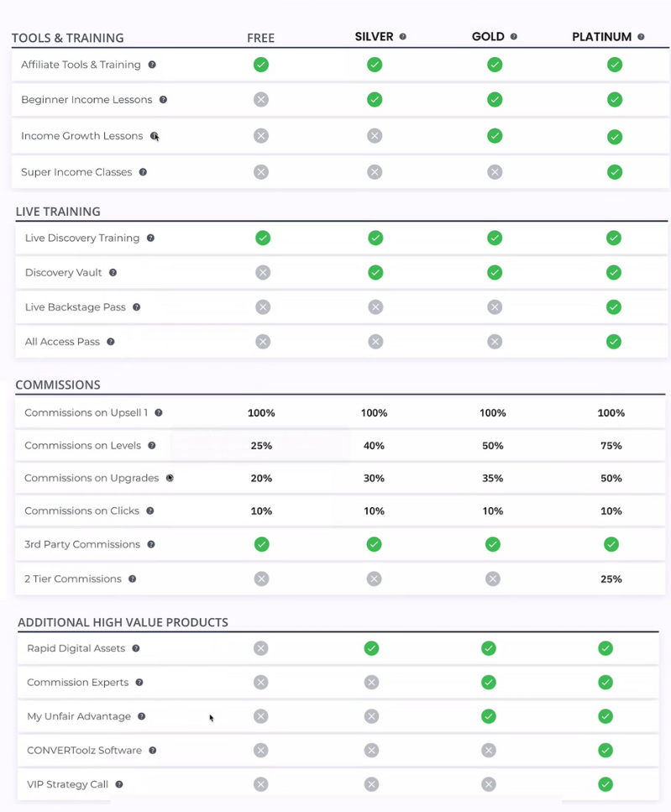Toggle the gray X for VIP Strategy Call under GOLD
Image resolution: width=671 pixels, height=812 pixels.
(x=488, y=783)
